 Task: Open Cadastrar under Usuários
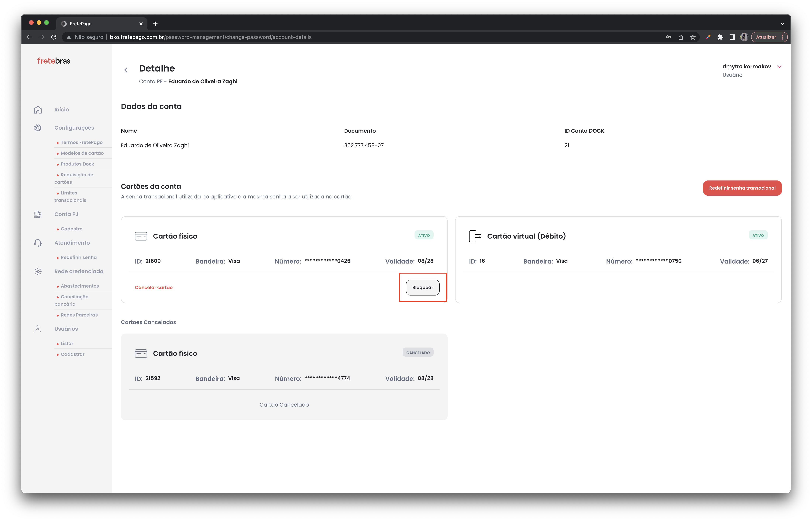point(72,355)
